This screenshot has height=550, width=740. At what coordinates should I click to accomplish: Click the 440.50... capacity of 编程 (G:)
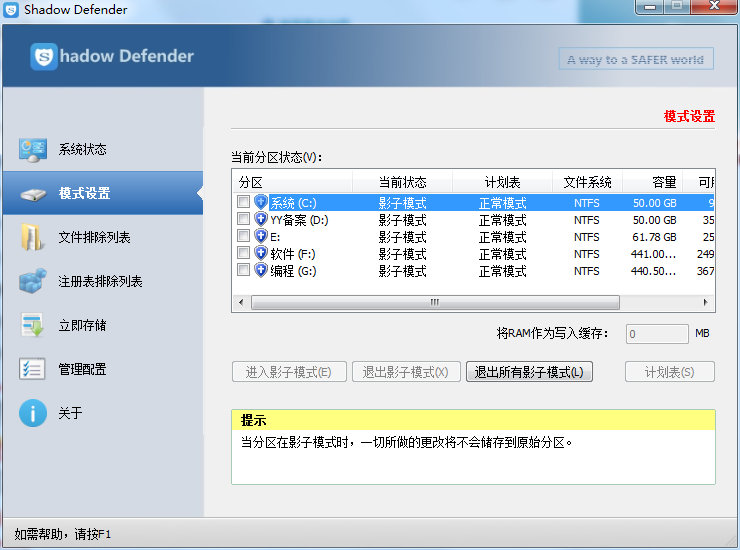pos(654,271)
